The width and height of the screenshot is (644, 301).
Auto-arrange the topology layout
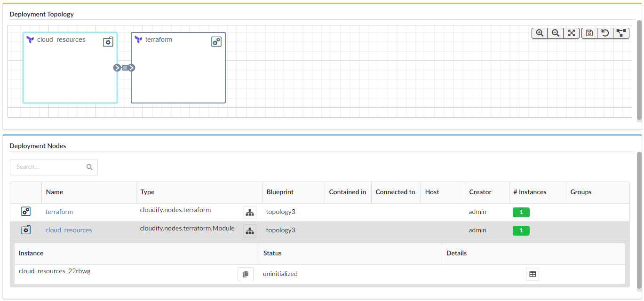[621, 33]
